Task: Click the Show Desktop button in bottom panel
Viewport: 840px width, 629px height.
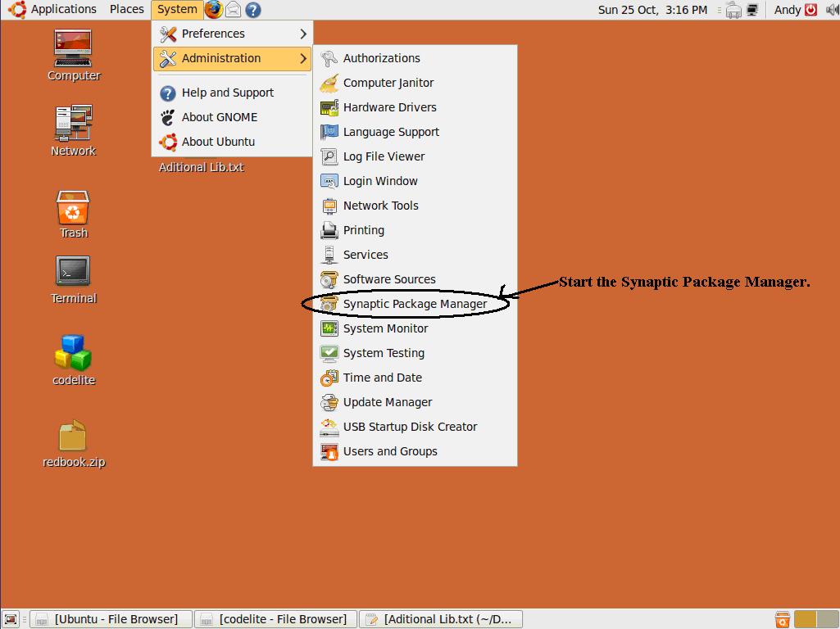Action: pyautogui.click(x=11, y=619)
